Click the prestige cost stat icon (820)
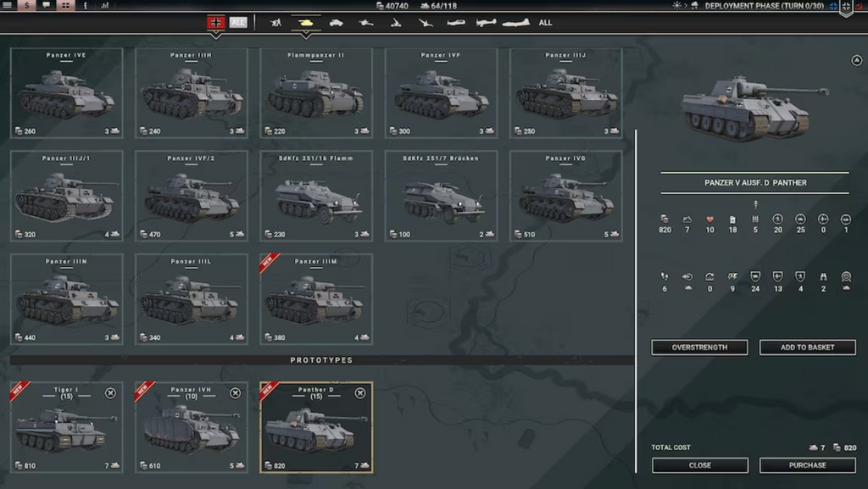868x489 pixels. coord(665,219)
